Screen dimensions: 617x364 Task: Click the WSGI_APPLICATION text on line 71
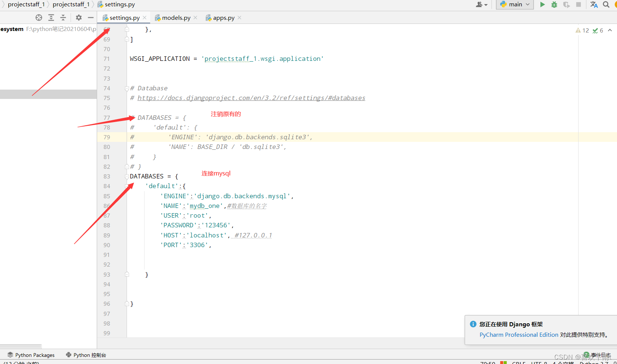click(160, 59)
